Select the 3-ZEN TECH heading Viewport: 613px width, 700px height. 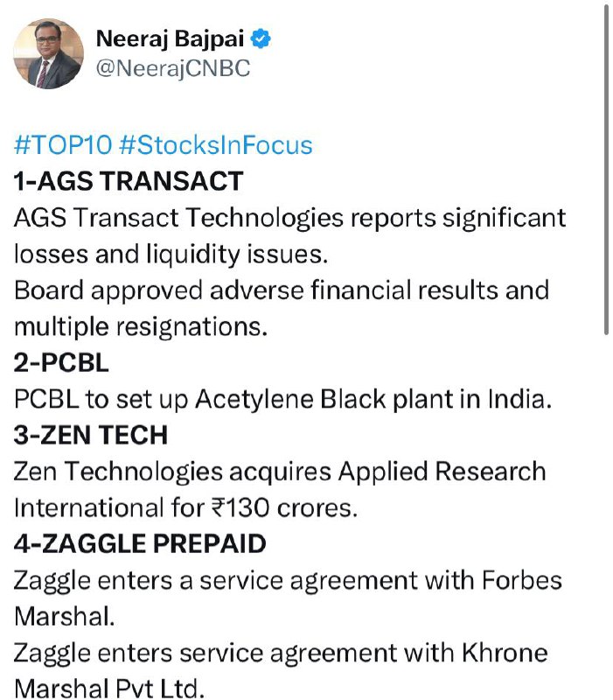point(91,435)
